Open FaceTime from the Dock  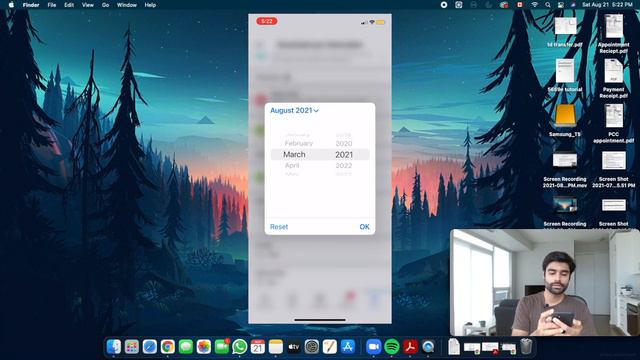click(x=222, y=347)
